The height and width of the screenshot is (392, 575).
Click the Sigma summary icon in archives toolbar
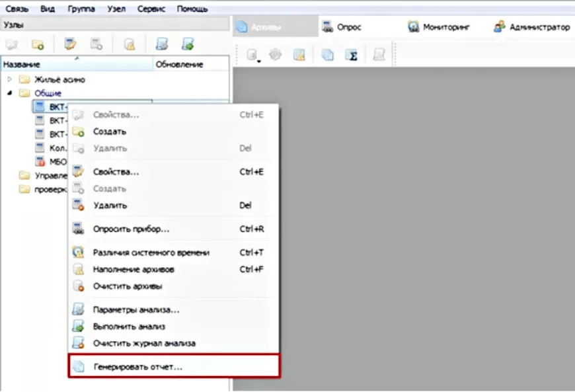[x=353, y=56]
